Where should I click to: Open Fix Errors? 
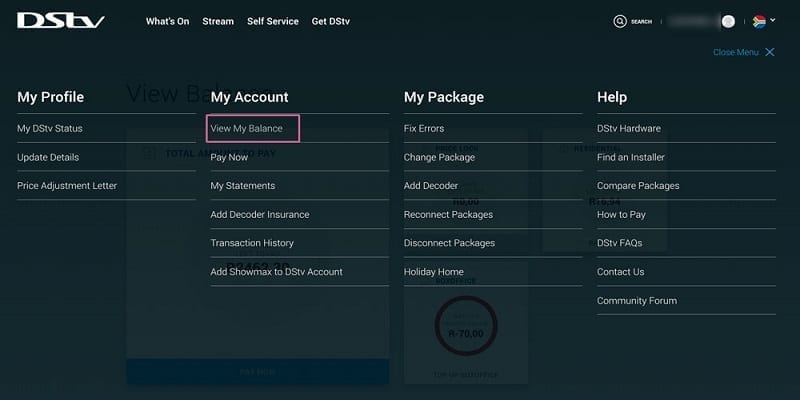[x=424, y=129]
